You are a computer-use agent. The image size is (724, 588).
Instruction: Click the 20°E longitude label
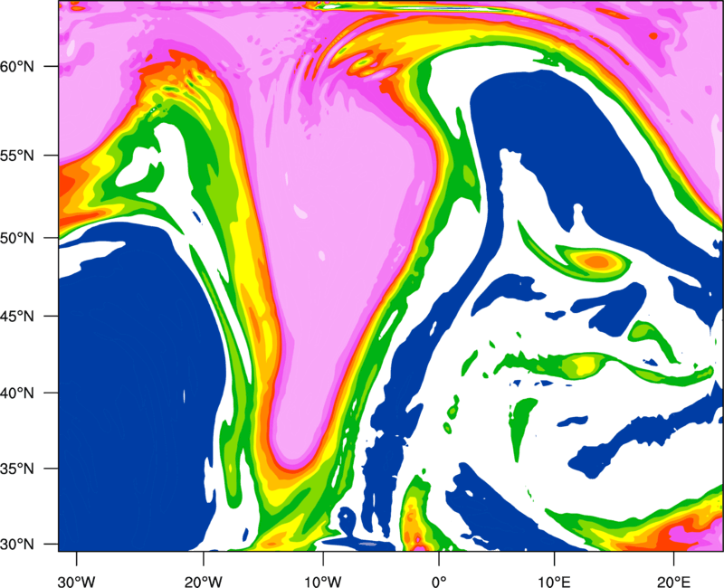[673, 582]
